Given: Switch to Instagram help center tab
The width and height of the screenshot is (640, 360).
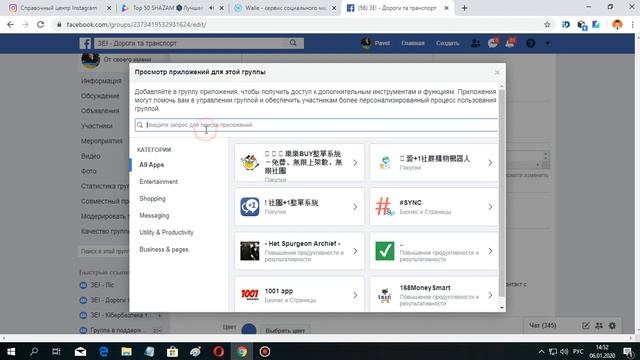Looking at the screenshot, I should click(x=60, y=8).
